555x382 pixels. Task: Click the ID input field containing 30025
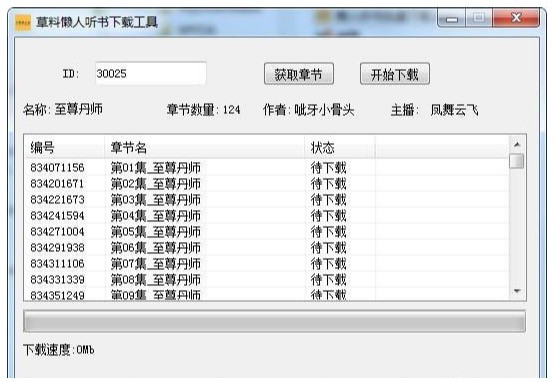coord(151,73)
